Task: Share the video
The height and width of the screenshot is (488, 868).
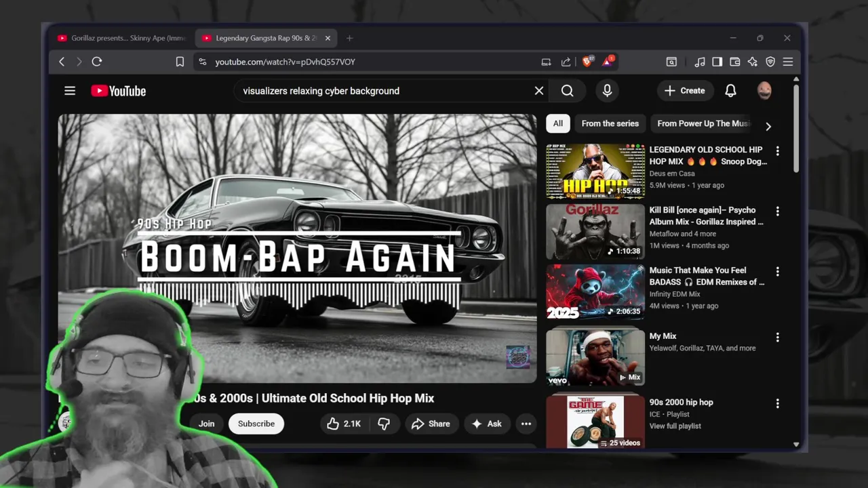Action: pos(431,424)
